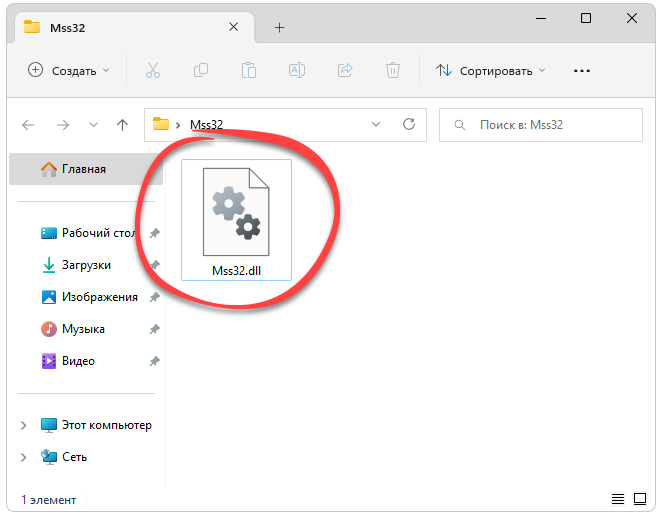Open Изображения folder in sidebar
Screen dimensions: 662x515
[x=90, y=297]
